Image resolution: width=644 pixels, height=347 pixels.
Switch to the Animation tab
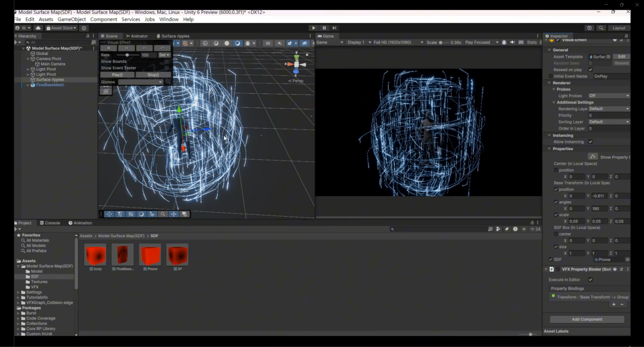[x=80, y=223]
